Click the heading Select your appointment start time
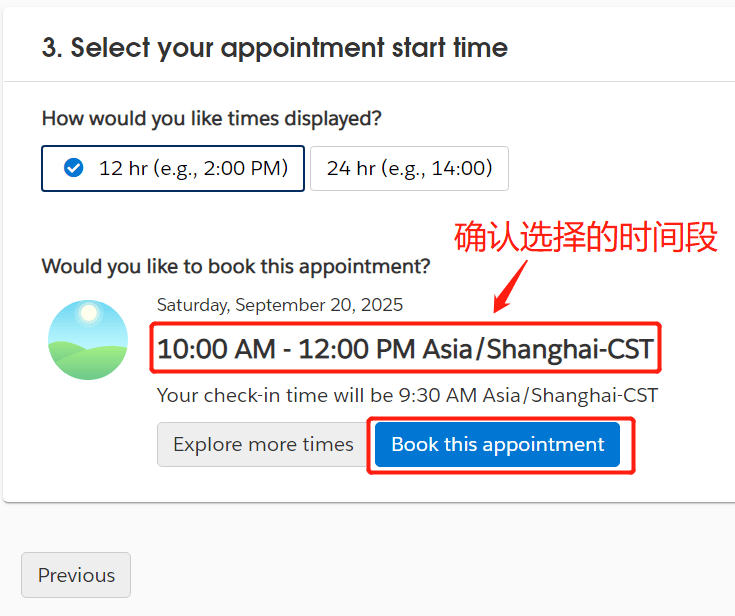 point(289,47)
